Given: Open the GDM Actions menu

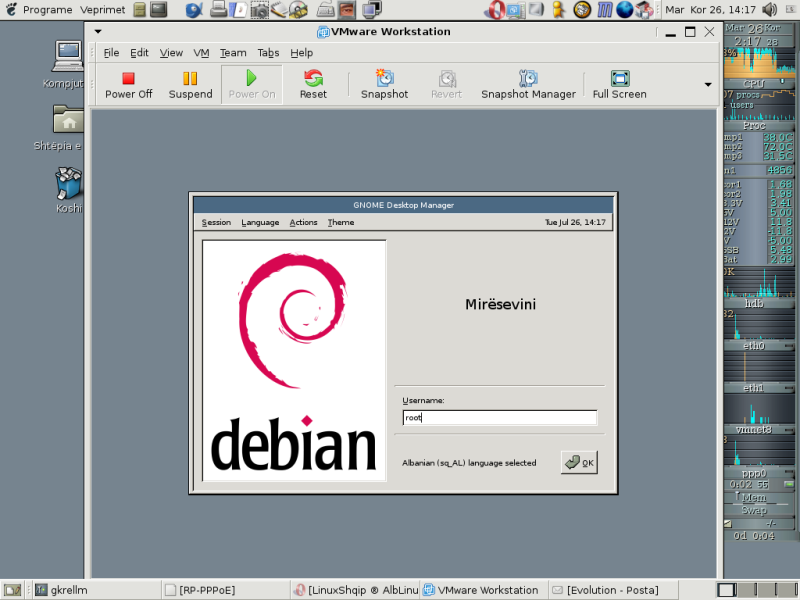Looking at the screenshot, I should (x=303, y=222).
